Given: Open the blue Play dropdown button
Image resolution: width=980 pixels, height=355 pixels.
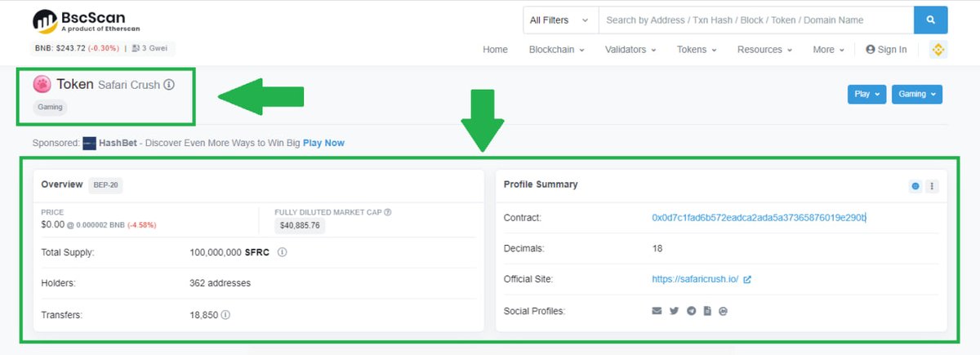Looking at the screenshot, I should coord(866,94).
